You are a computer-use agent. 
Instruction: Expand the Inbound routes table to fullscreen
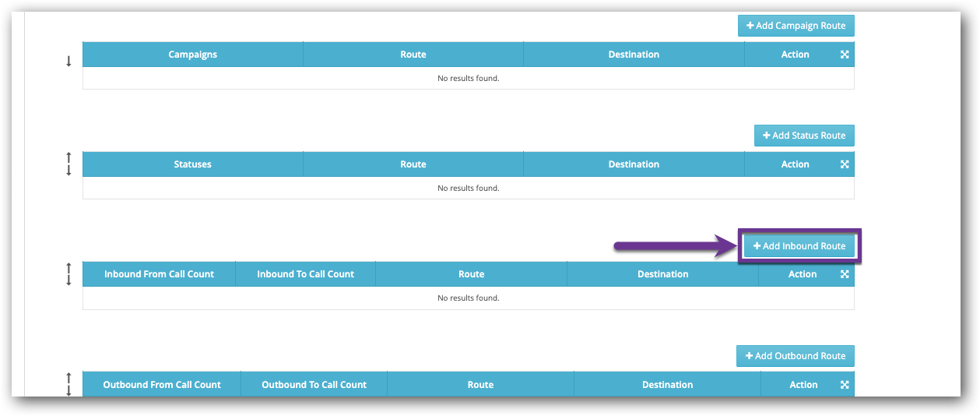point(845,274)
